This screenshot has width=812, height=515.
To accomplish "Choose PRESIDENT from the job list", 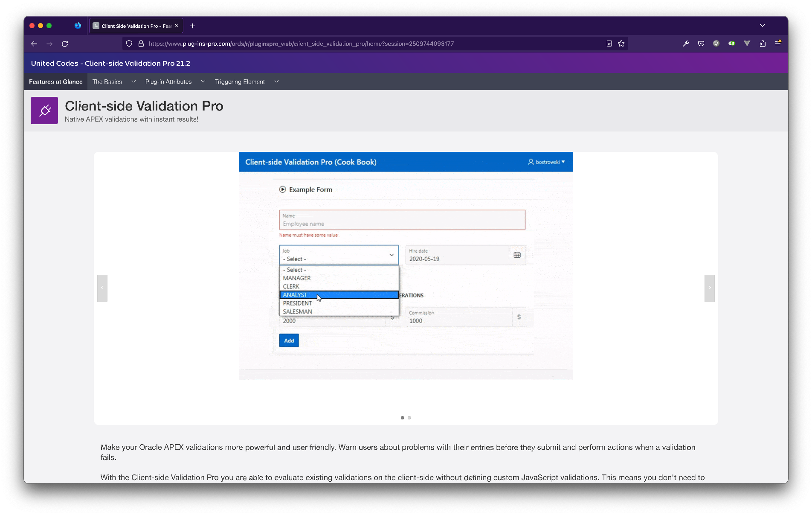I will tap(339, 303).
